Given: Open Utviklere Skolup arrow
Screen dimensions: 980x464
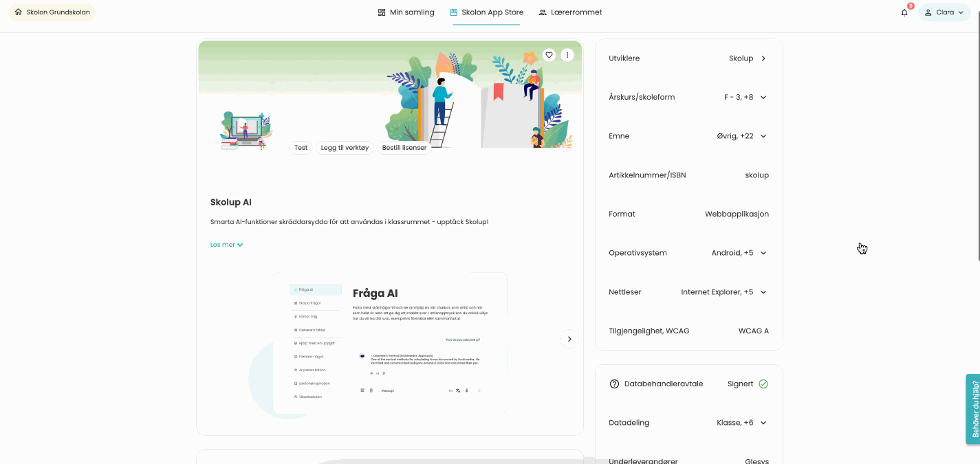Looking at the screenshot, I should tap(763, 58).
